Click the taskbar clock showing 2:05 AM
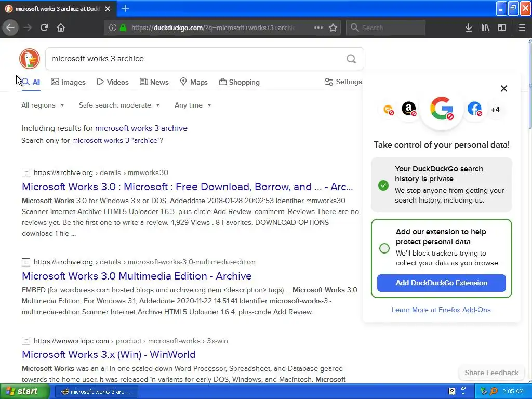Image resolution: width=532 pixels, height=399 pixels. pyautogui.click(x=513, y=391)
